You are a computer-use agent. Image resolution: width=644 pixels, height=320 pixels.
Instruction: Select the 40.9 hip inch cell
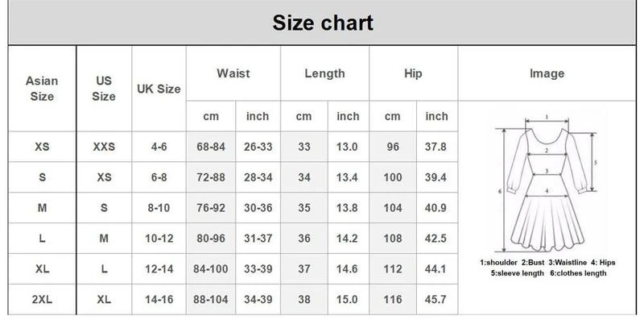pyautogui.click(x=436, y=208)
